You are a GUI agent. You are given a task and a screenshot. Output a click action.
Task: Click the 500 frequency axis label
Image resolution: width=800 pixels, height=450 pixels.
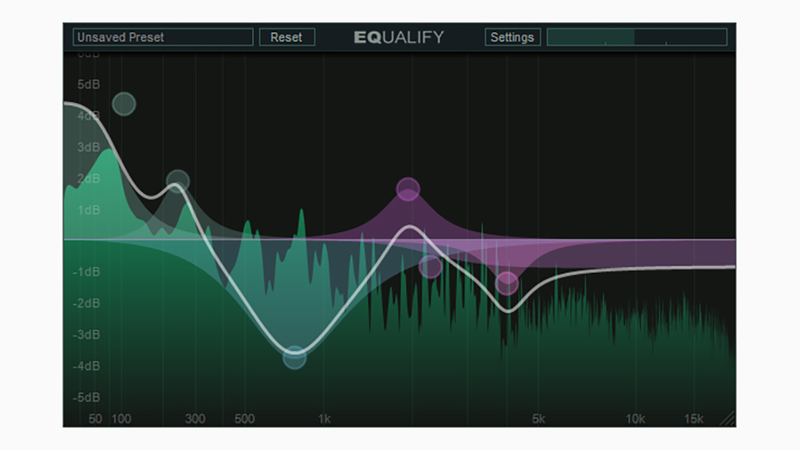tap(244, 419)
